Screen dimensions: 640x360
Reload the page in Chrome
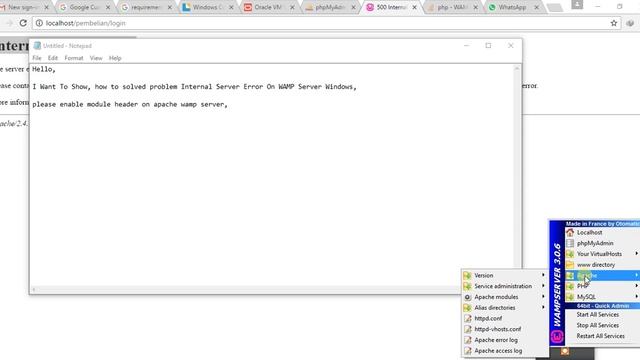[23, 23]
